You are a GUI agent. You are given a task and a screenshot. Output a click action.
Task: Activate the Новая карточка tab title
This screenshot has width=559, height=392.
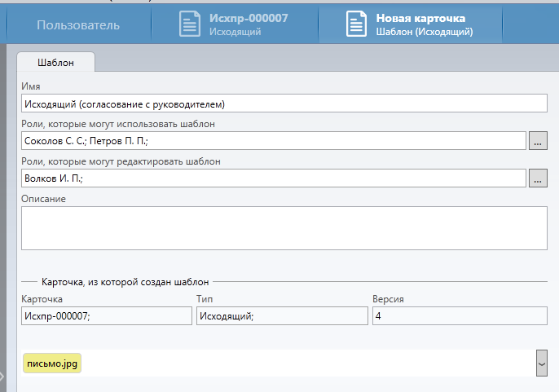pyautogui.click(x=420, y=18)
